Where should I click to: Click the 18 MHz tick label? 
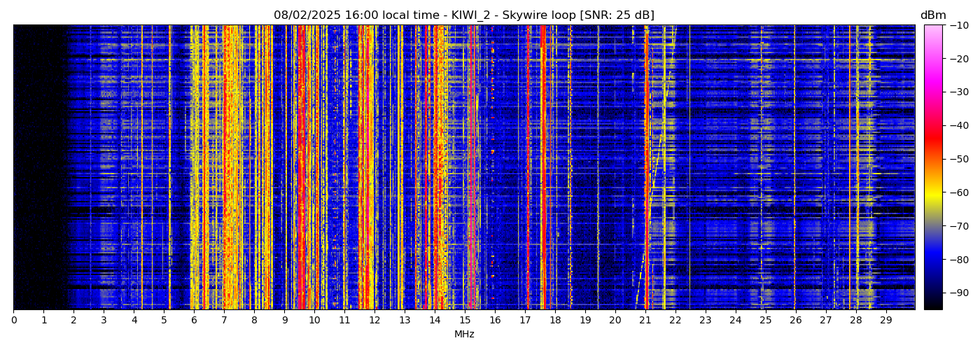pos(555,321)
